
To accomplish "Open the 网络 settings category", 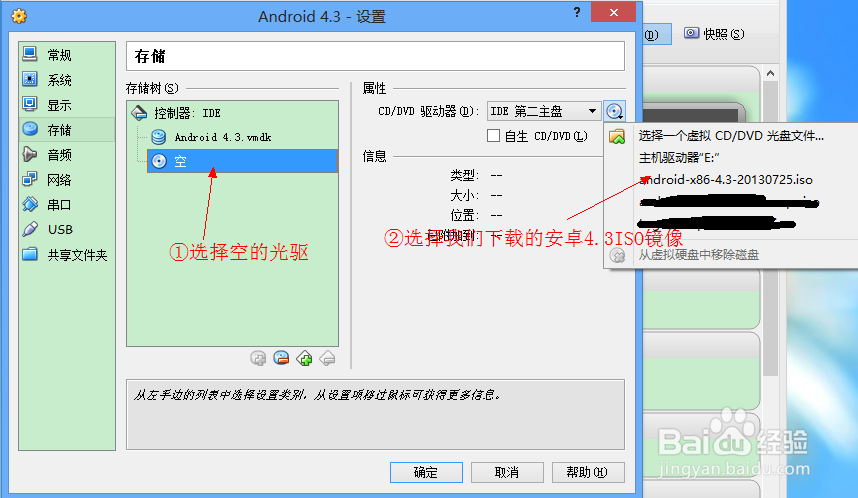I will [67, 179].
